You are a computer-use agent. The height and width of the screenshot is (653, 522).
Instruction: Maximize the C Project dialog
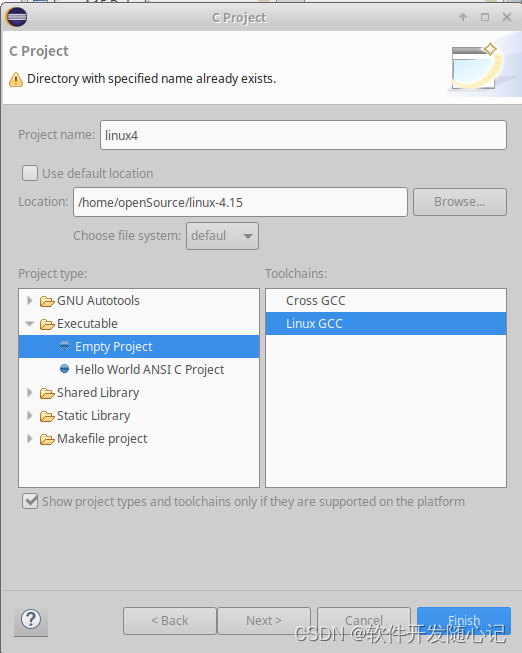[x=485, y=17]
